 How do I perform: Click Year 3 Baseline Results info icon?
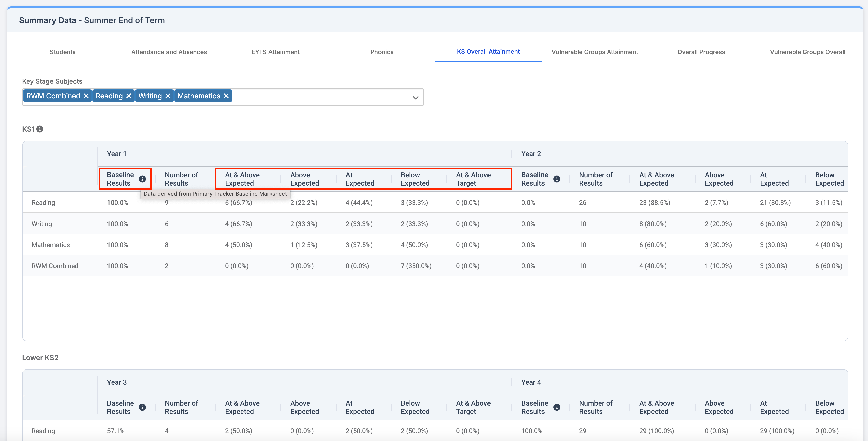143,407
